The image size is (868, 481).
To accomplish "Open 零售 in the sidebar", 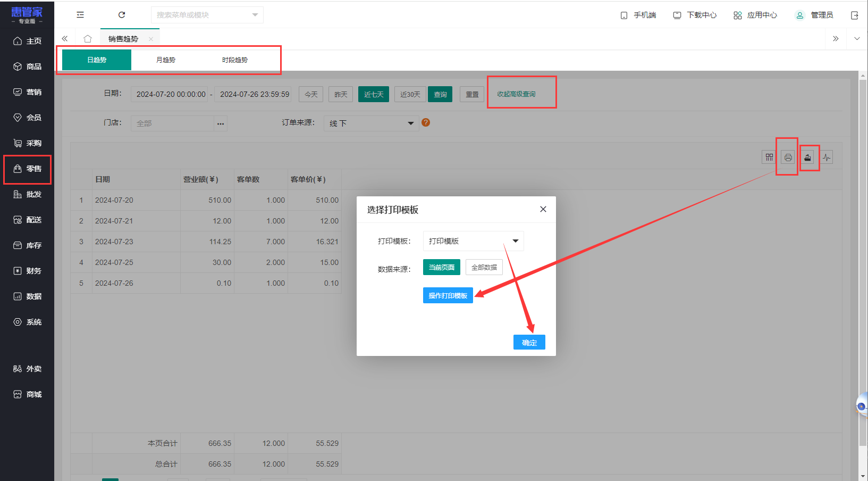I will [27, 169].
